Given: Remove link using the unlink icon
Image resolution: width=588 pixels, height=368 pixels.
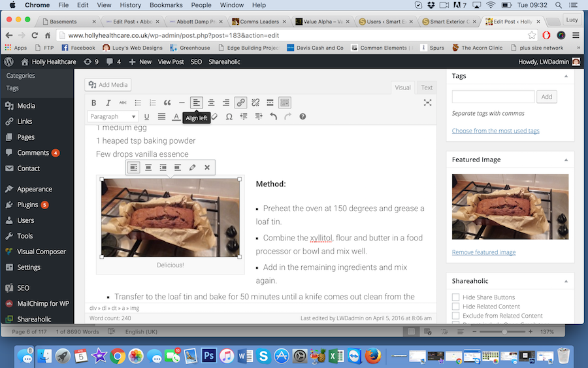Looking at the screenshot, I should pyautogui.click(x=255, y=103).
